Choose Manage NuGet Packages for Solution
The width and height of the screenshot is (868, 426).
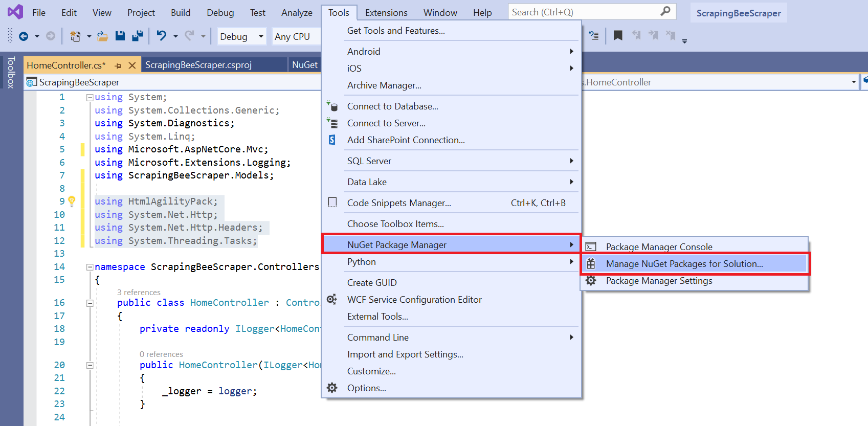pyautogui.click(x=695, y=264)
